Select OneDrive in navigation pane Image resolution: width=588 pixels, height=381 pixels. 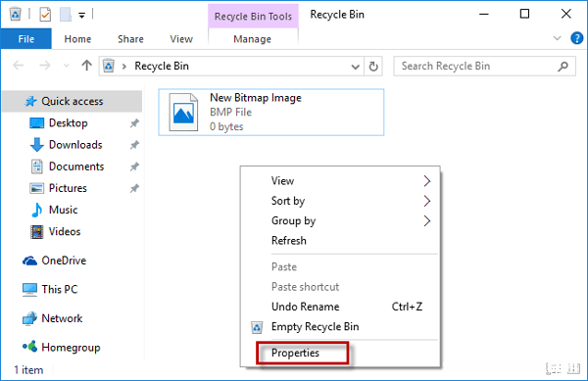(64, 261)
